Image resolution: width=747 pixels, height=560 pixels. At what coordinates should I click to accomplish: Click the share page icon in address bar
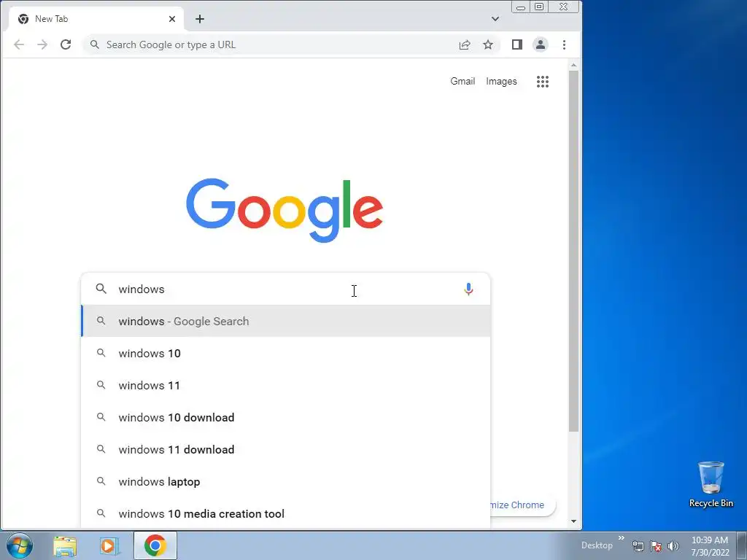tap(465, 44)
